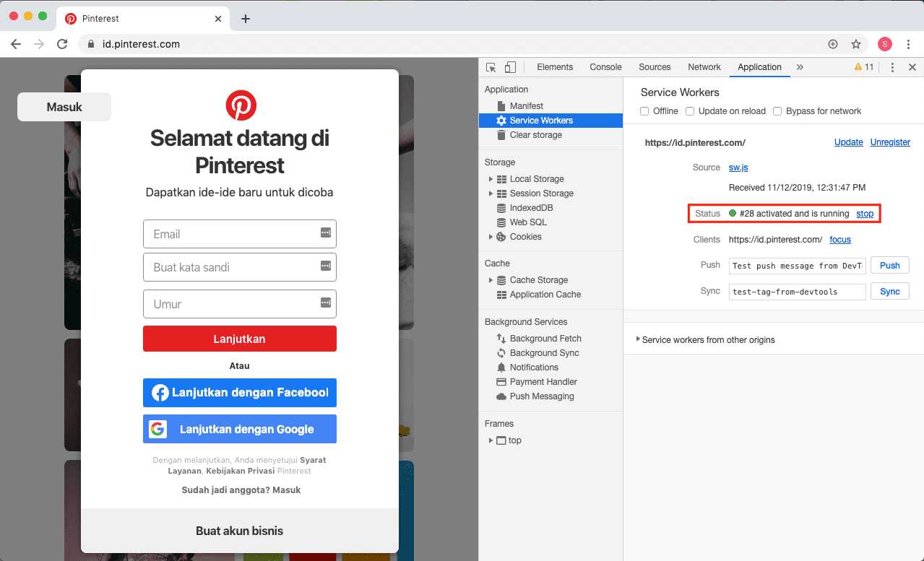Expand Cookies tree item
Screen dimensions: 924x561
click(491, 237)
